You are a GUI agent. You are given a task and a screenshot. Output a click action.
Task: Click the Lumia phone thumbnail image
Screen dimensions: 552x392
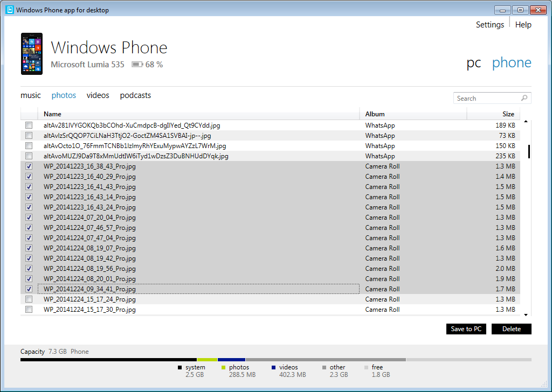coord(31,54)
